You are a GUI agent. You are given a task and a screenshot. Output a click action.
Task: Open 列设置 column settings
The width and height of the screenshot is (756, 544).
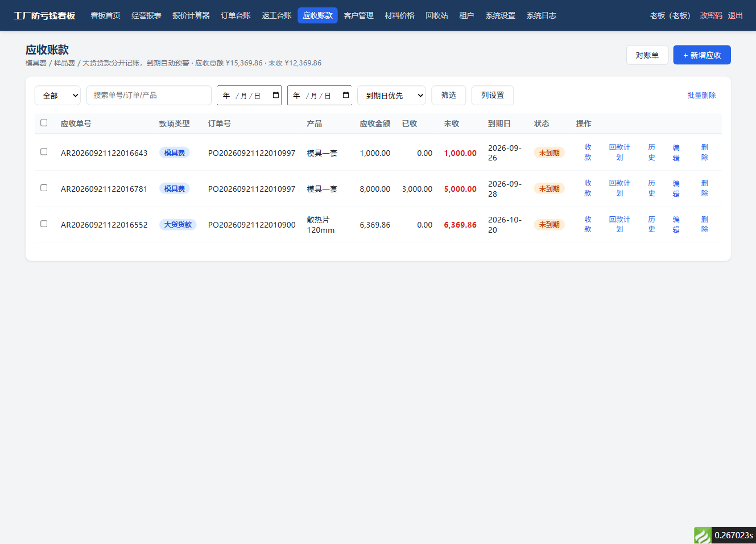[x=493, y=96]
